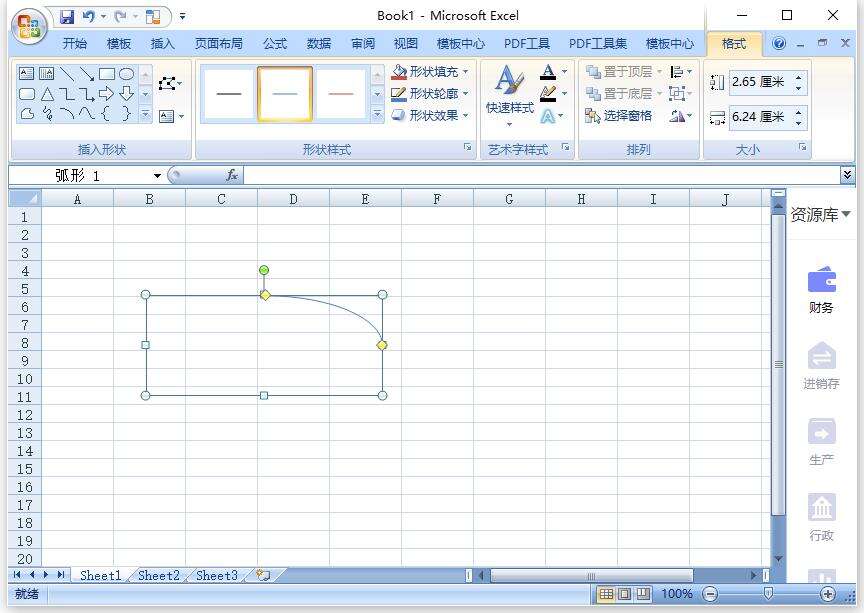This screenshot has height=613, width=864.
Task: Pick the down arrow block shape
Action: pyautogui.click(x=127, y=94)
